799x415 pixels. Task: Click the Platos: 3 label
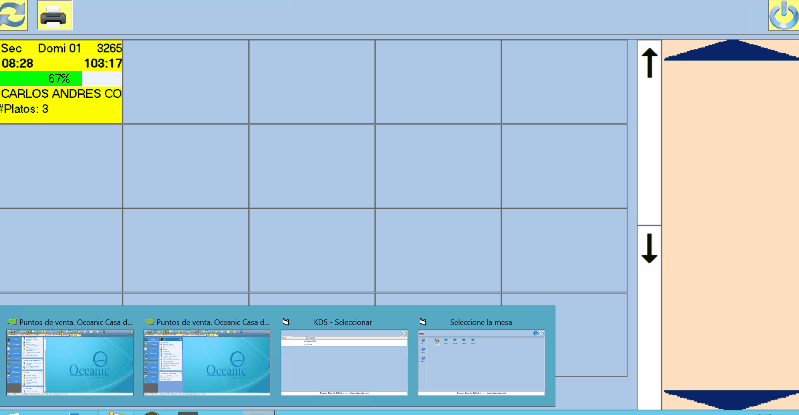tap(25, 109)
